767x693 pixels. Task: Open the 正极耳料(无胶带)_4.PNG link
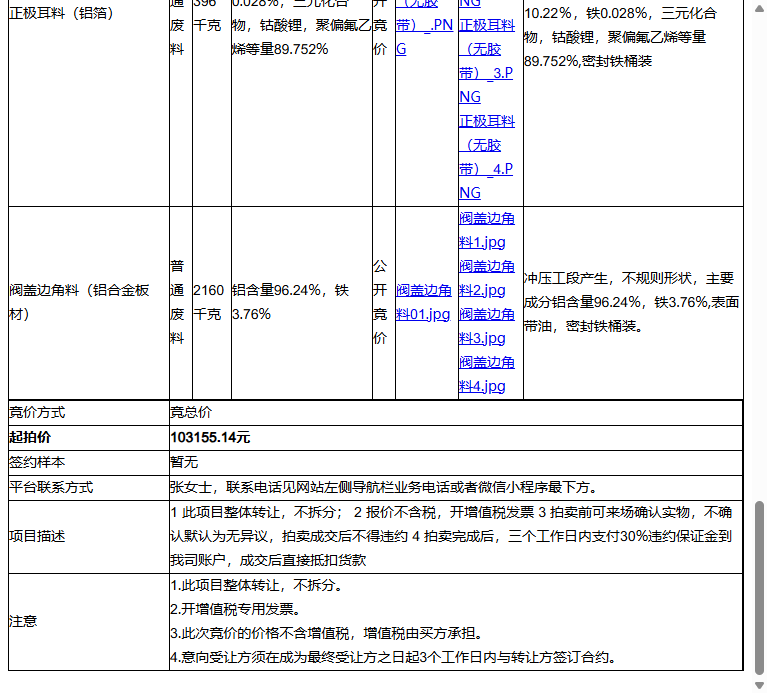click(486, 156)
